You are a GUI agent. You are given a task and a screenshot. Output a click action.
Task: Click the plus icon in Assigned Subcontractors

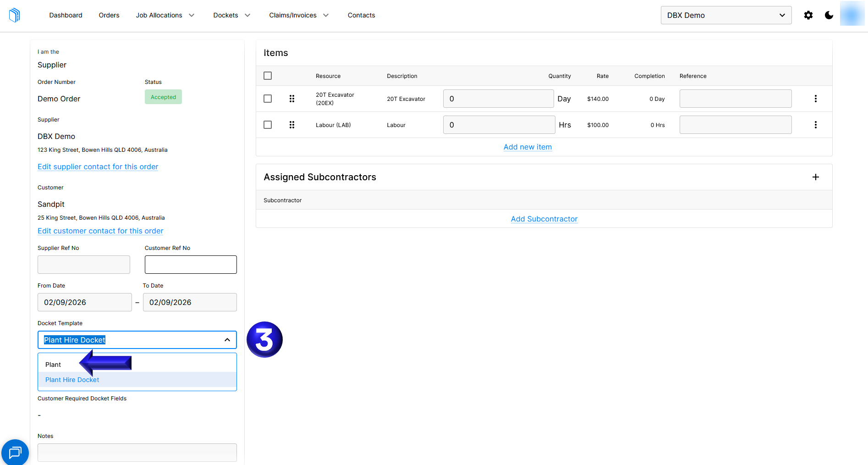816,177
